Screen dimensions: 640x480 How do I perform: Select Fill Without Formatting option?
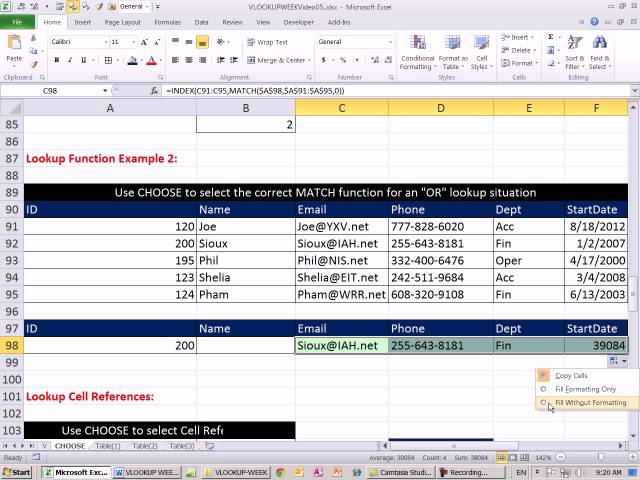click(590, 402)
